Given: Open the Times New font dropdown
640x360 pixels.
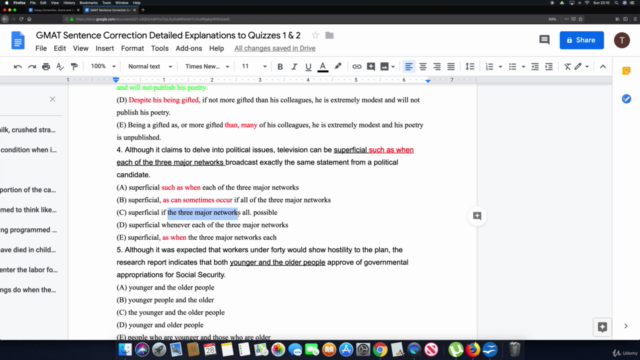Looking at the screenshot, I should (x=207, y=66).
